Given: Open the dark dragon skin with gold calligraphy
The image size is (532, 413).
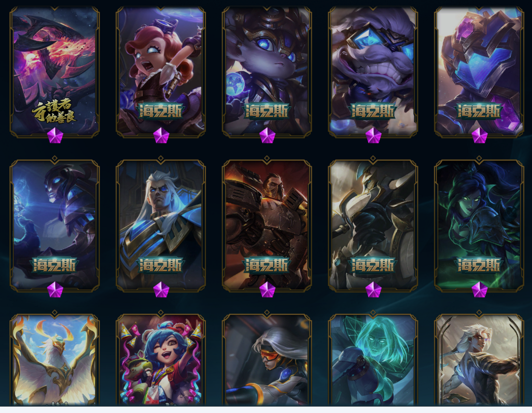Looking at the screenshot, I should [55, 71].
